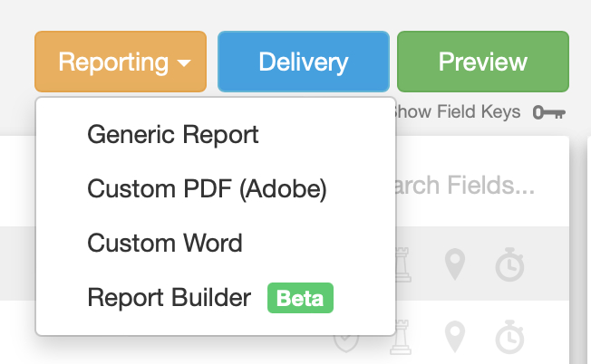Open Report Builder from the menu
Screen dimensions: 591x364
[169, 298]
